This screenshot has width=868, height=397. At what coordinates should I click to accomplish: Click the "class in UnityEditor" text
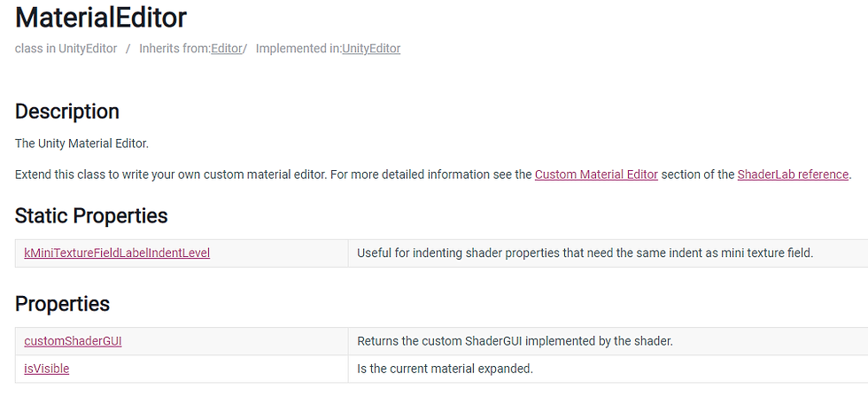tap(66, 49)
